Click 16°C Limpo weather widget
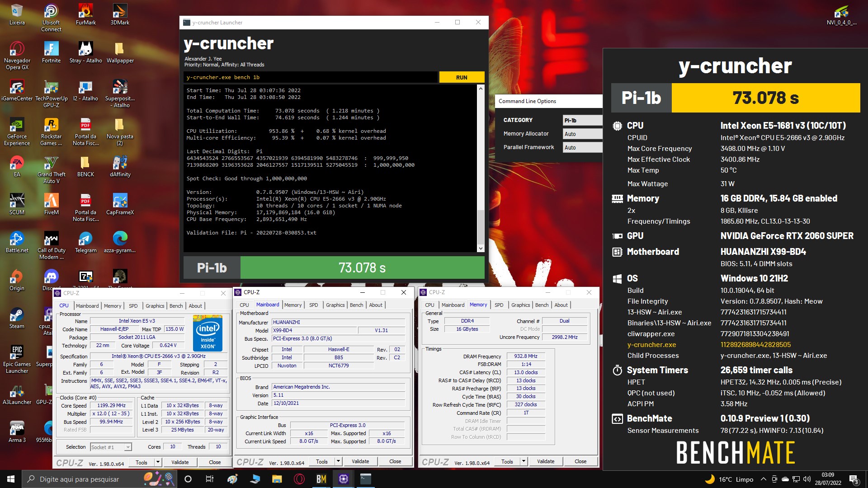This screenshot has width=868, height=488. pyautogui.click(x=729, y=479)
